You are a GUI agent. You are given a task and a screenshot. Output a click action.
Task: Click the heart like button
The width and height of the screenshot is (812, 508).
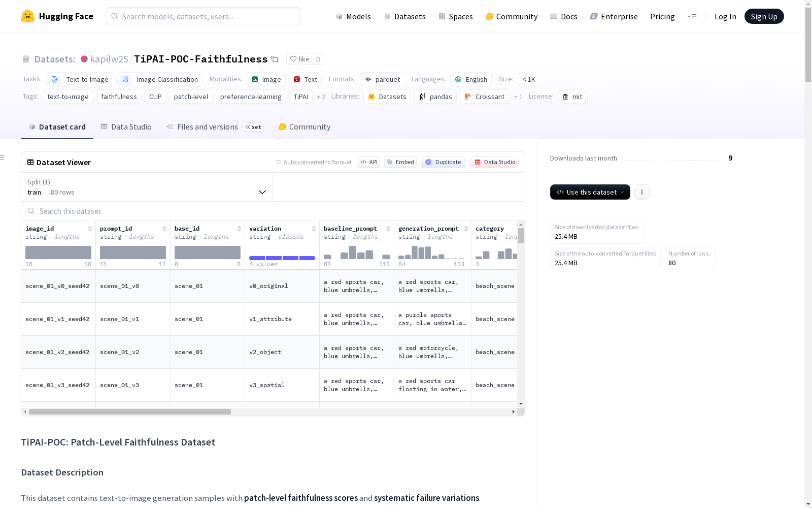[299, 59]
